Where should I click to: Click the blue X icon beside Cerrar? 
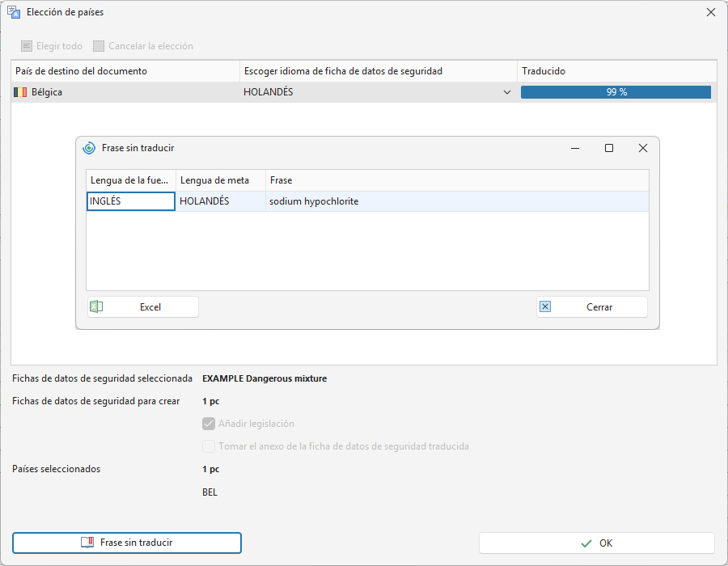(545, 306)
